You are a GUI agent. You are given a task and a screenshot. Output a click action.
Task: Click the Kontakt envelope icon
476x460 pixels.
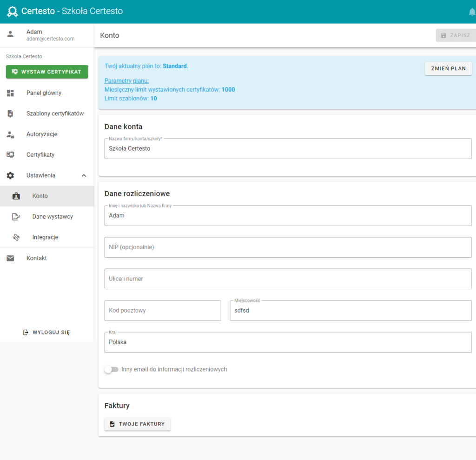(x=10, y=258)
